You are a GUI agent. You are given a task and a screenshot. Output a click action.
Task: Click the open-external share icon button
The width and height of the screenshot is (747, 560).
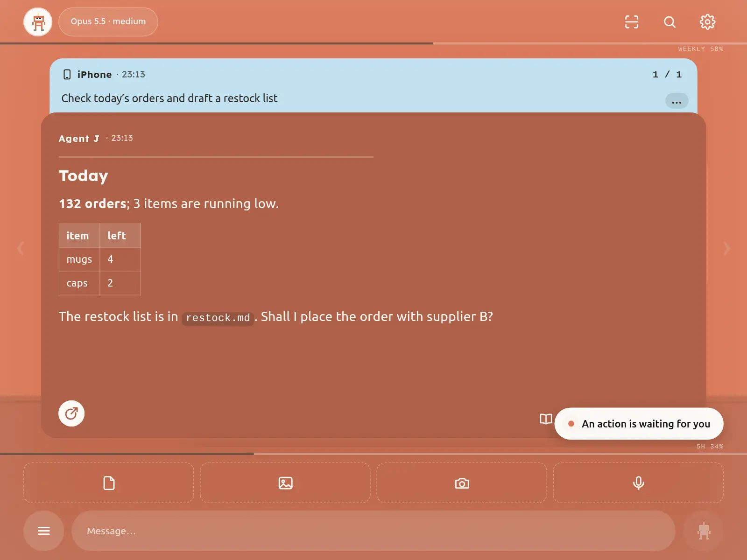coord(71,413)
